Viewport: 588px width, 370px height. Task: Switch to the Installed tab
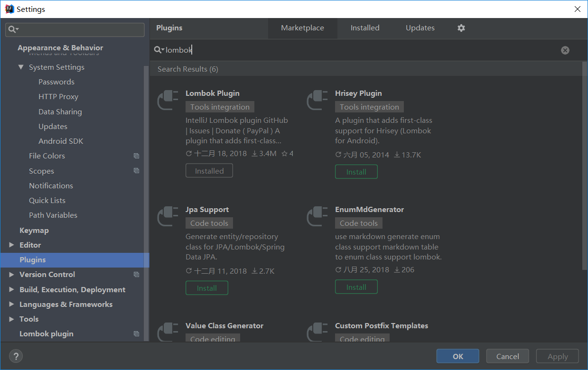click(365, 28)
